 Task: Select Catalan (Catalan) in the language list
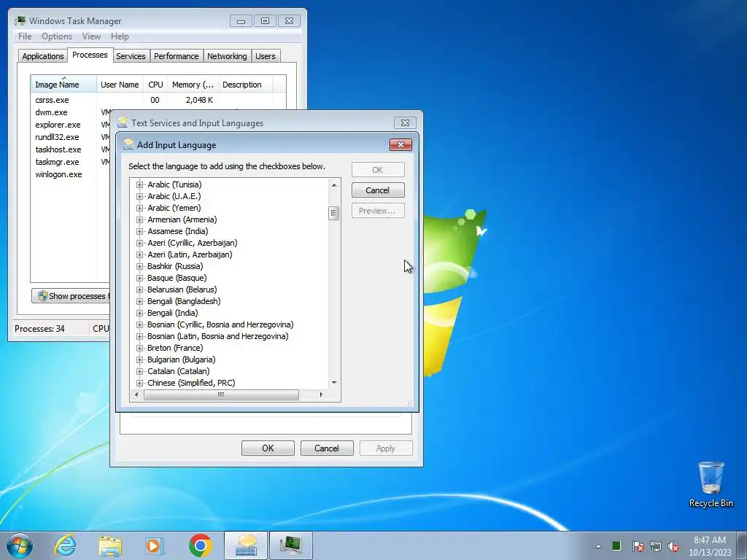178,371
